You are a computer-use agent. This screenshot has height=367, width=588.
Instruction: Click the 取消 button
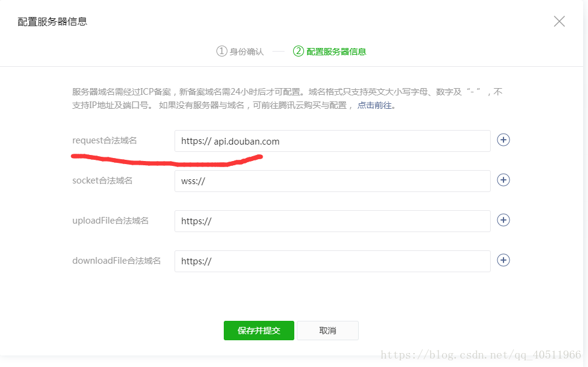328,331
